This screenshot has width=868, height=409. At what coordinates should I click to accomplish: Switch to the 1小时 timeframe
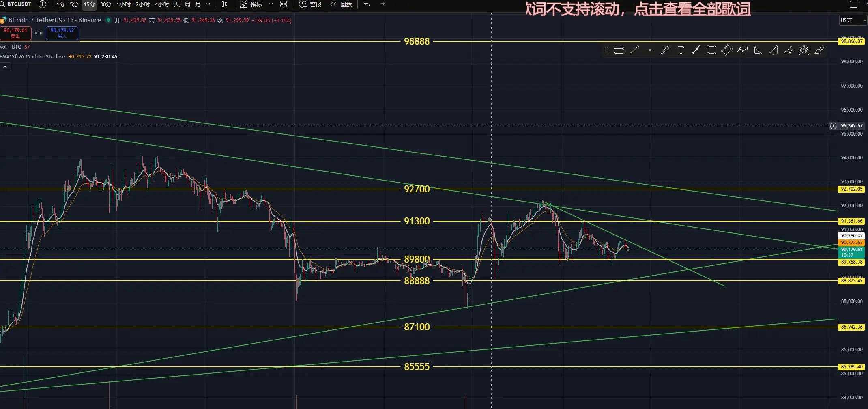tap(123, 4)
